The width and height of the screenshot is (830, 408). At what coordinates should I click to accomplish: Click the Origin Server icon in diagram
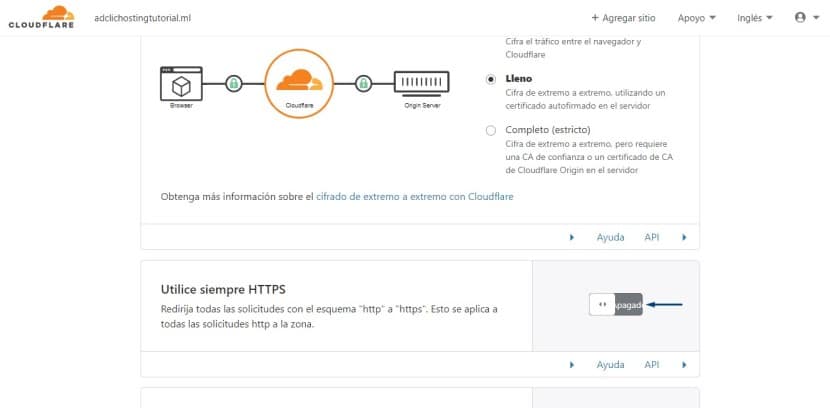(421, 83)
